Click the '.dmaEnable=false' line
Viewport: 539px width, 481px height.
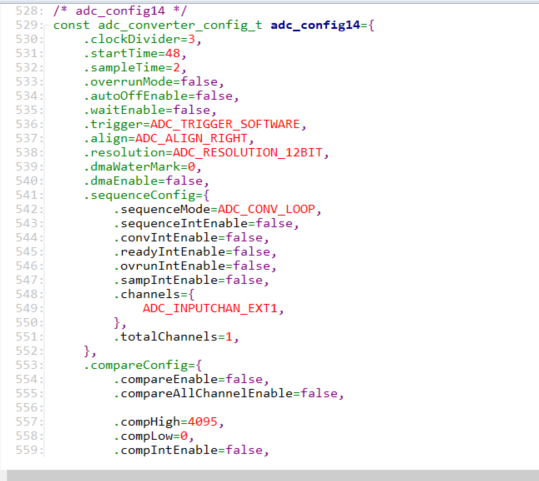tap(146, 181)
